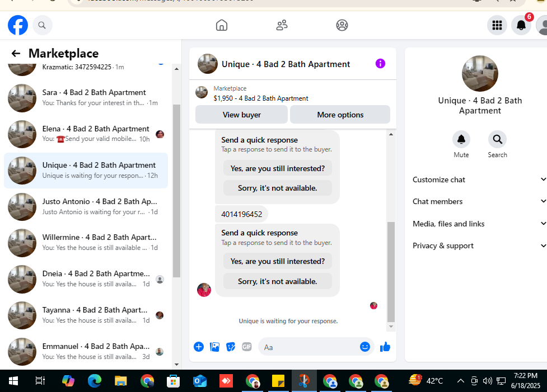
Task: Click chat scroll up arrow
Action: point(391,134)
